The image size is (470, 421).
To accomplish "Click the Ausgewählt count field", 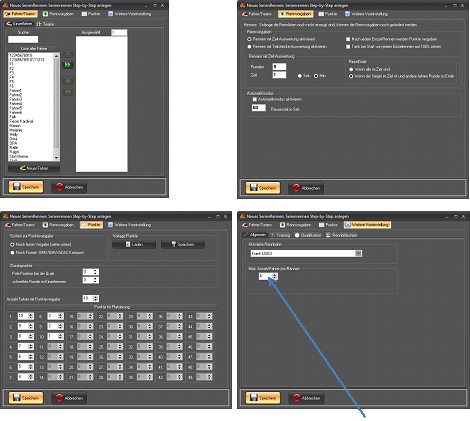I will 119,32.
